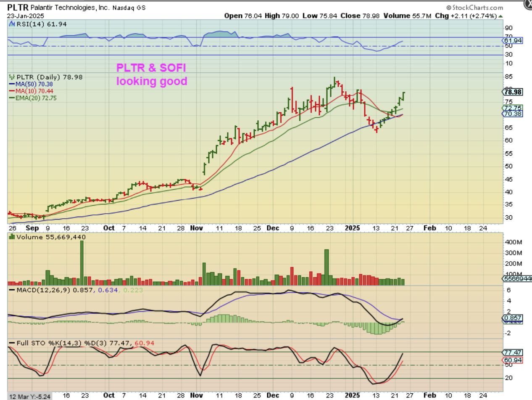Click the 61.94 RSI value tag on right axis
The width and height of the screenshot is (532, 400).
(x=513, y=40)
